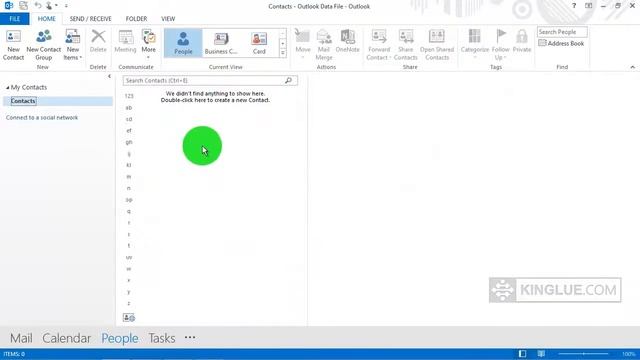Select the Business Card view
Viewport: 640px width, 360px height.
221,43
